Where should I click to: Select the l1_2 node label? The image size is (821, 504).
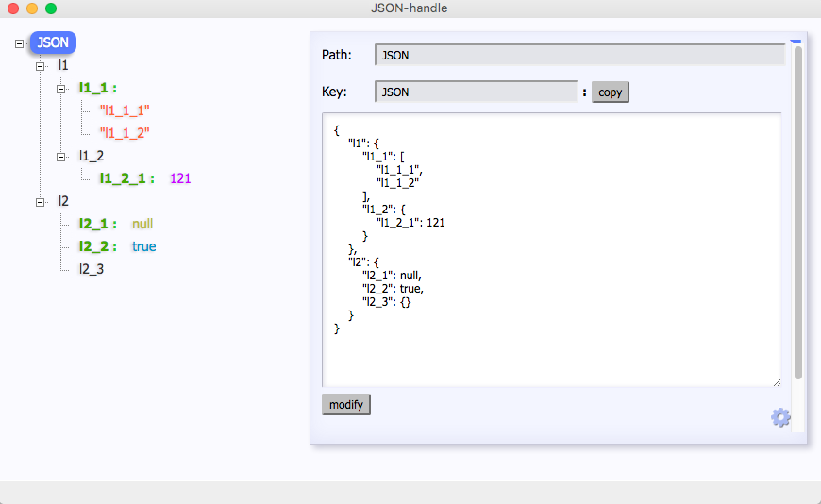click(92, 156)
